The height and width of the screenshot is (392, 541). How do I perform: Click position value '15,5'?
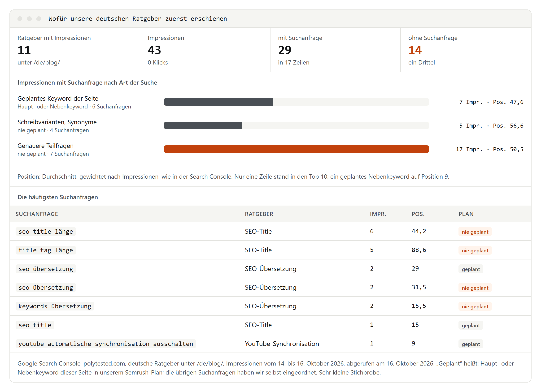419,306
